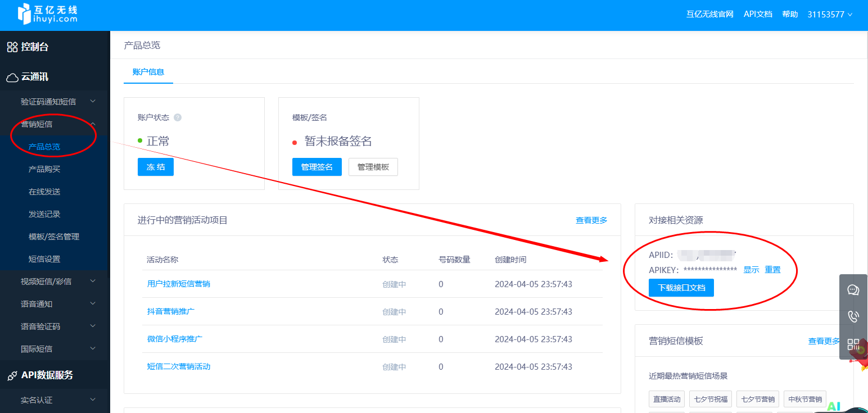Screen dimensions: 868x413
Task: Open the online chat bubble icon
Action: [853, 290]
